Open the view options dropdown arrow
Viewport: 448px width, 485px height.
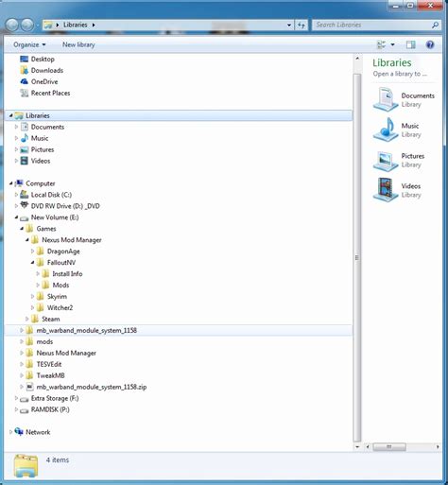click(x=392, y=44)
